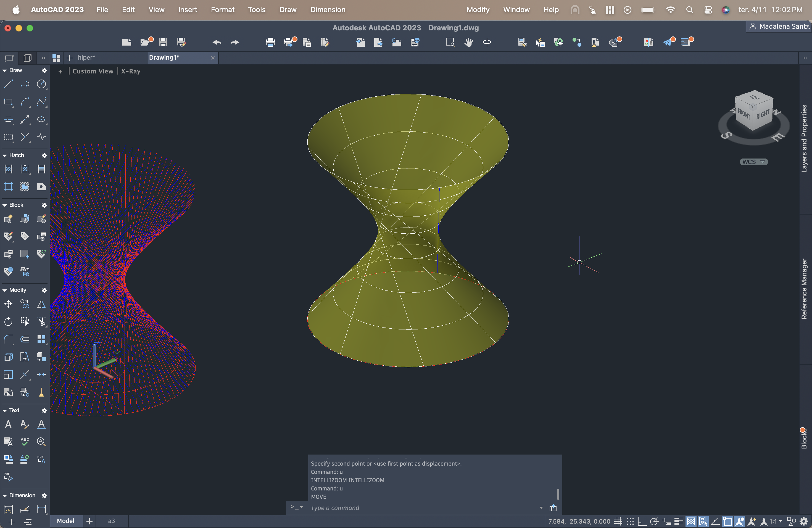Screen dimensions: 812x528
Task: Switch to the hiper* drawing tab
Action: (86, 57)
